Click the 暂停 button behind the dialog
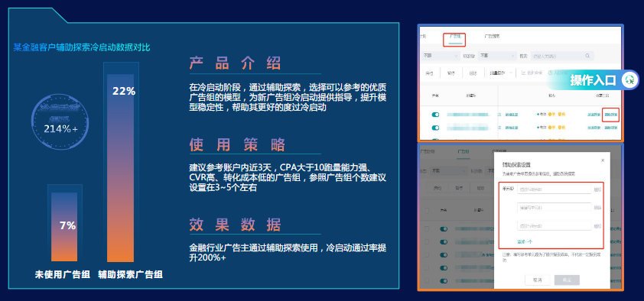Screen dimensions: 644x301 pyautogui.click(x=459, y=188)
